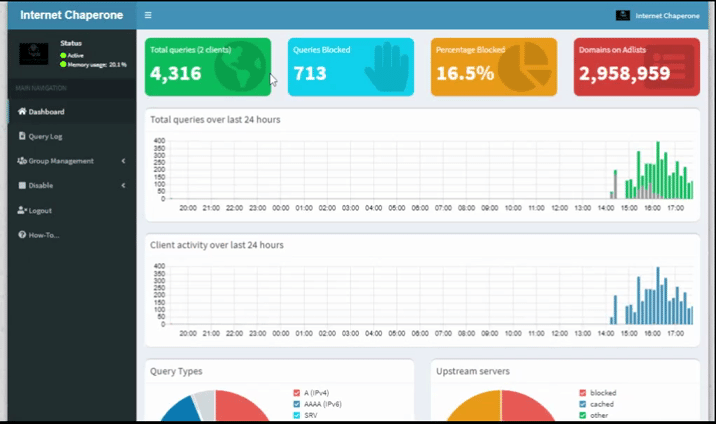Screen dimensions: 716x424
Task: Open the Domains on Adlists box
Action: pos(636,68)
